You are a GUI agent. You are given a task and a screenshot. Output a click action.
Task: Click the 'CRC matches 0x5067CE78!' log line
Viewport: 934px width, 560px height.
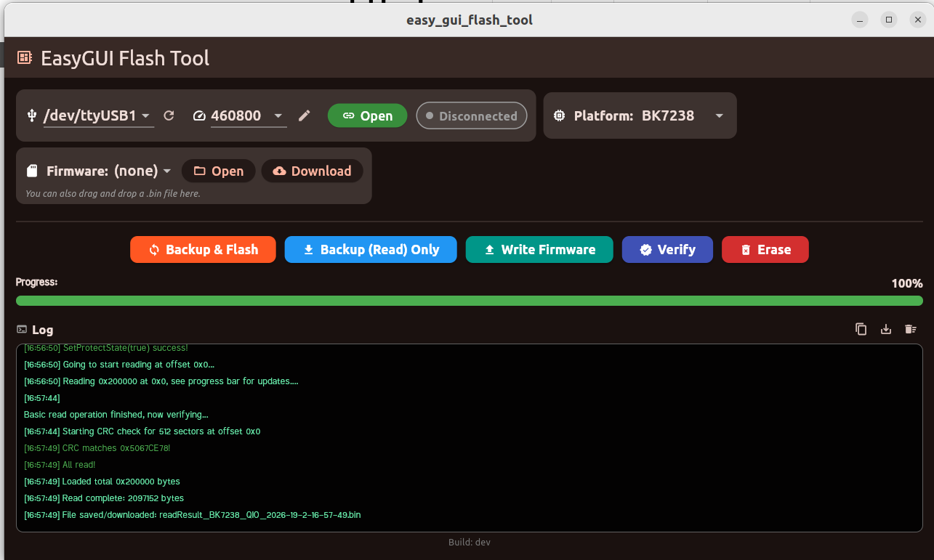(97, 448)
